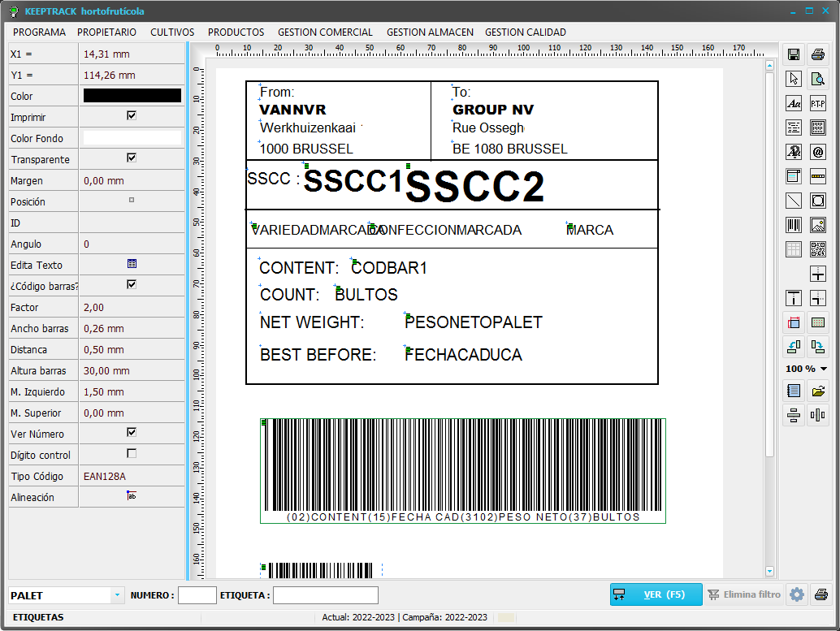Select the large EAN128 barcode on the label
Viewport: 840px width, 631px height.
click(463, 470)
